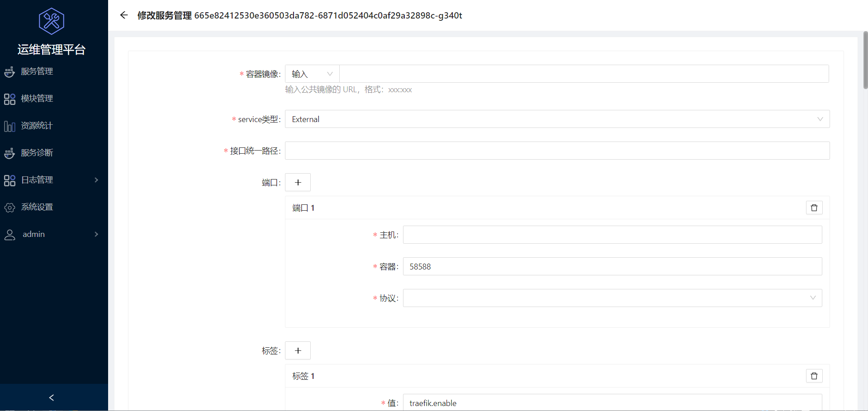Screen dimensions: 868x411
Task: Click the 日志管理 grid icon
Action: tap(9, 180)
